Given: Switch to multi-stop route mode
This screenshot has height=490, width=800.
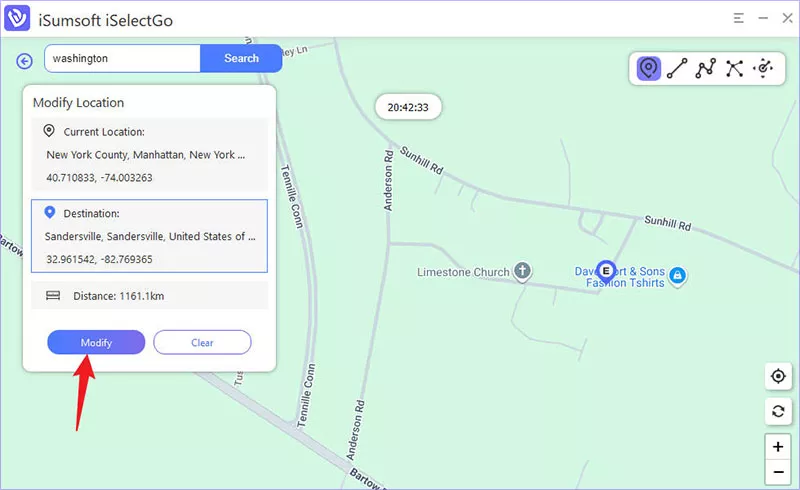Looking at the screenshot, I should click(x=706, y=68).
